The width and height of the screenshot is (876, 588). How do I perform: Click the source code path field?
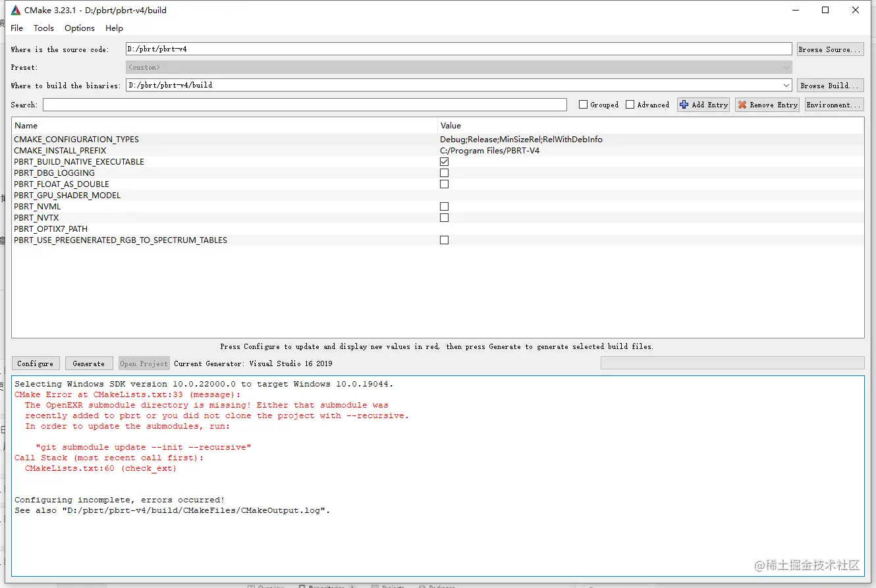(459, 49)
